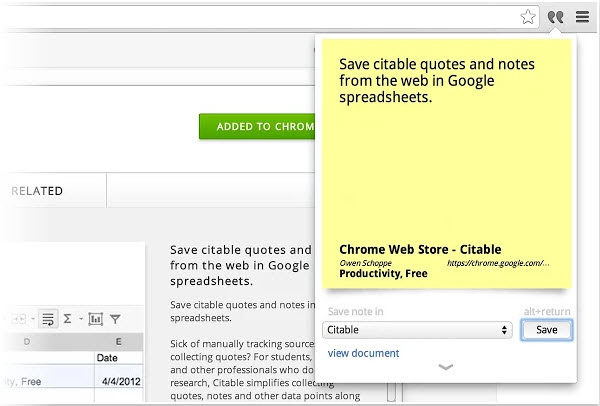Click the Save button
The height and width of the screenshot is (406, 600).
click(546, 330)
